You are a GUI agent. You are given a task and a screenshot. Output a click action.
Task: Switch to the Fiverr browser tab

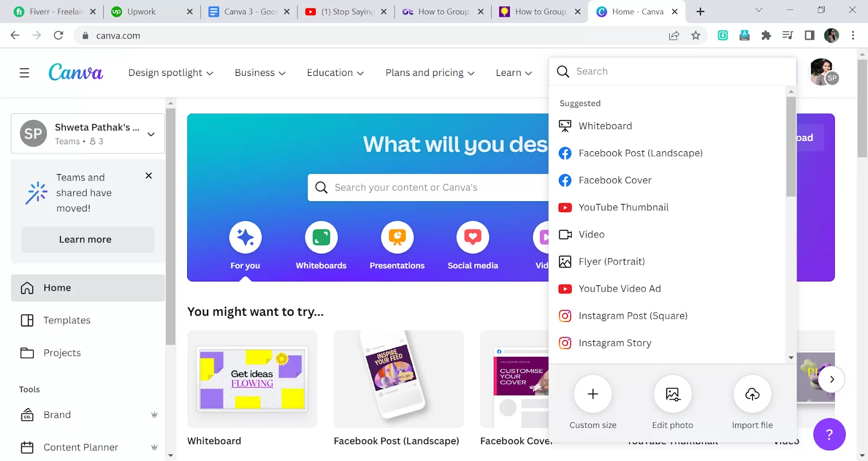[x=54, y=11]
